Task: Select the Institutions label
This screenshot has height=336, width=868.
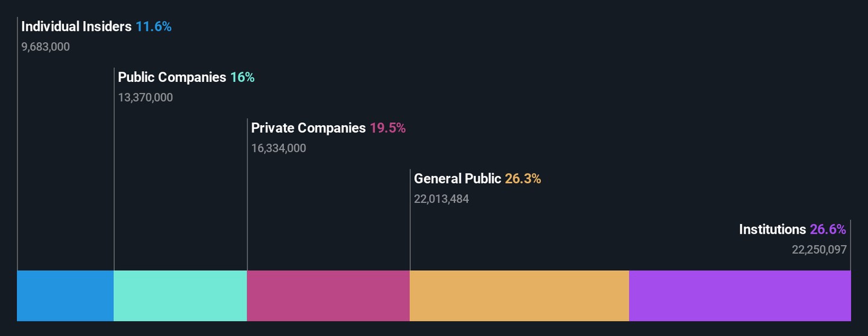Action: (772, 229)
